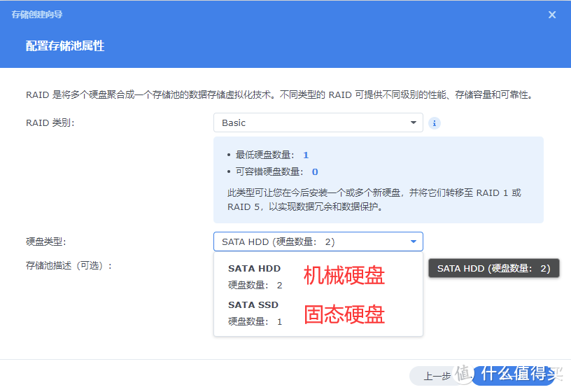Click the 可容错硬盘数量 value in info box

pyautogui.click(x=314, y=171)
